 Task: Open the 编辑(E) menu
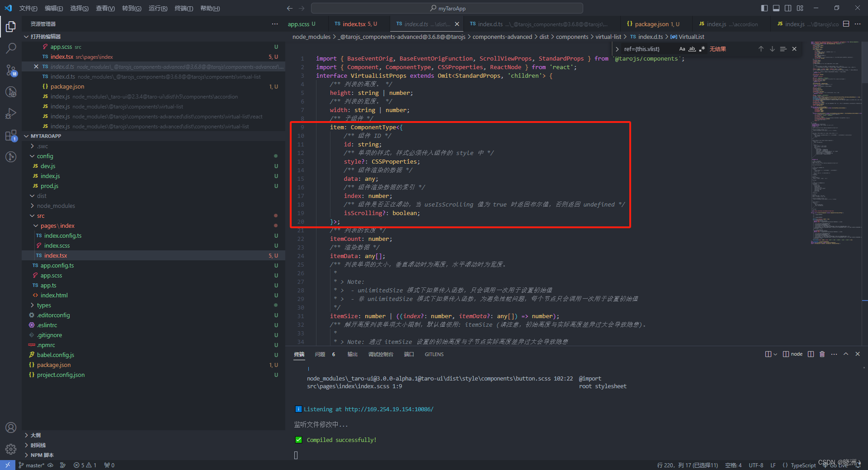[x=54, y=8]
